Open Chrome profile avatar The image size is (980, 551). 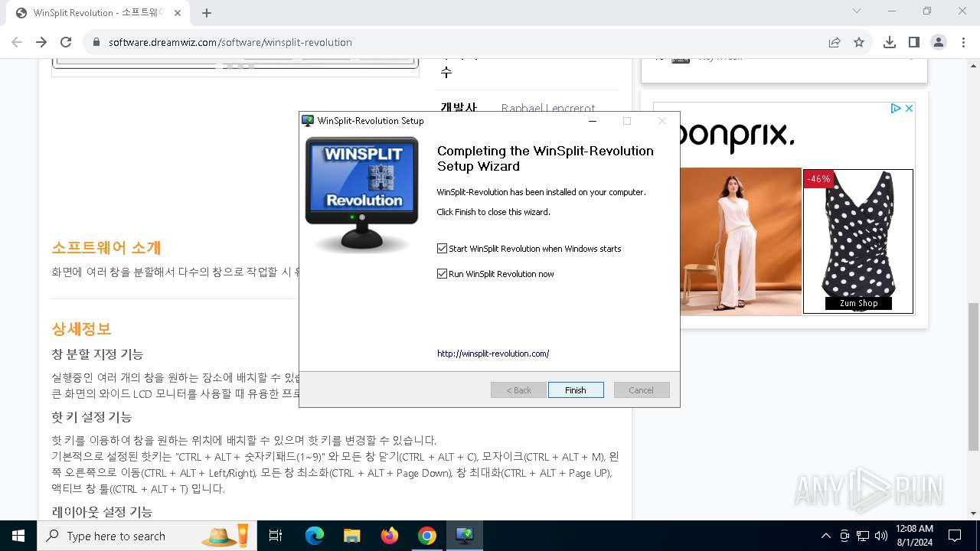tap(939, 42)
